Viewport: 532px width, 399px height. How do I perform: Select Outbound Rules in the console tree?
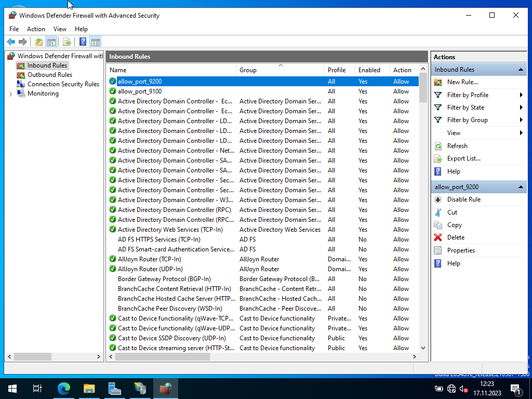pos(50,75)
